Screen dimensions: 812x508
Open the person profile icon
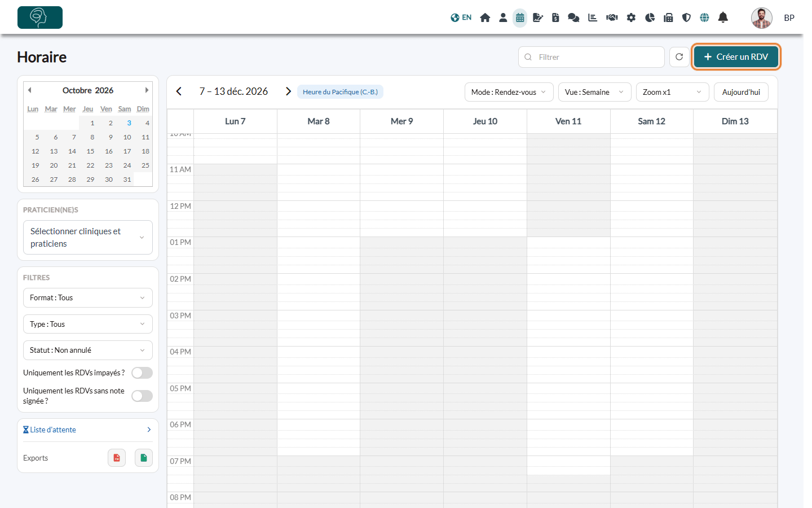(x=503, y=17)
